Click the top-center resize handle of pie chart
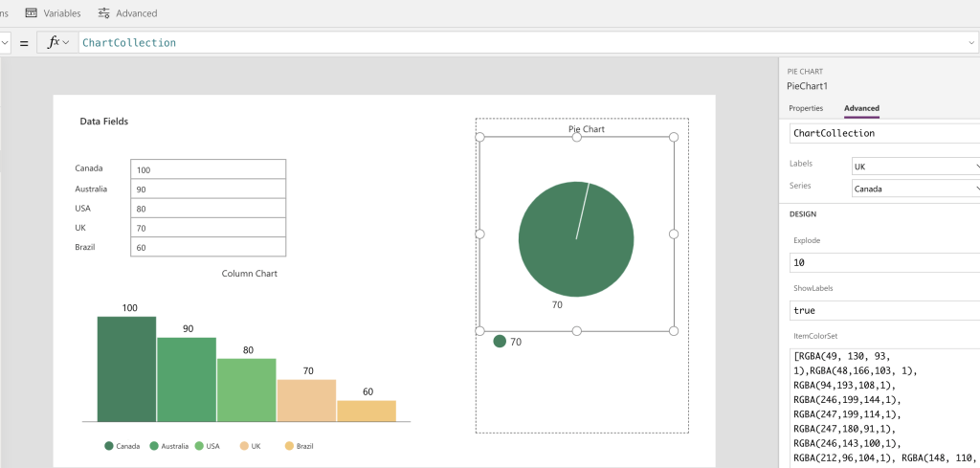 pyautogui.click(x=577, y=138)
